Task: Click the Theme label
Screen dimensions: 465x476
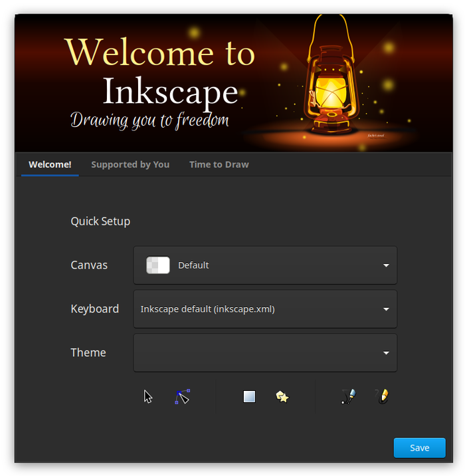Action: [88, 352]
